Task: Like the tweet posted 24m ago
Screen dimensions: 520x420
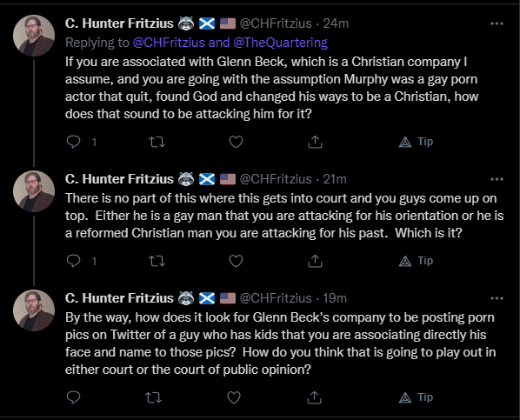Action: click(237, 142)
